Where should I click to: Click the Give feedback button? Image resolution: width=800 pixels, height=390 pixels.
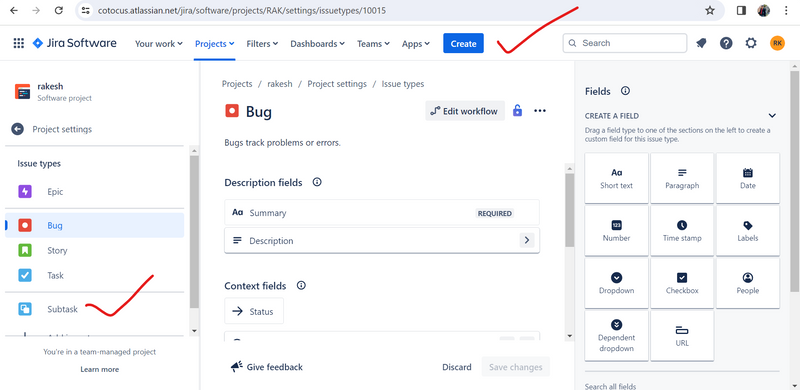pyautogui.click(x=266, y=367)
